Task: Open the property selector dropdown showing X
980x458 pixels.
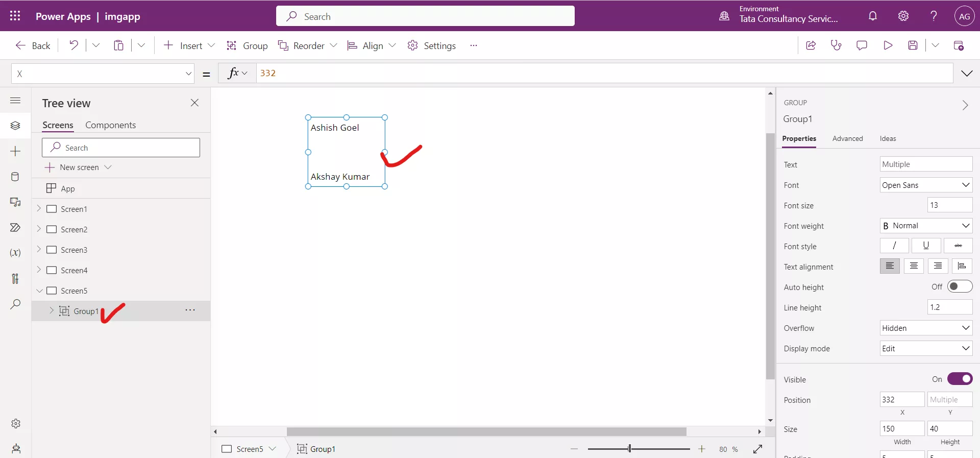Action: [103, 74]
